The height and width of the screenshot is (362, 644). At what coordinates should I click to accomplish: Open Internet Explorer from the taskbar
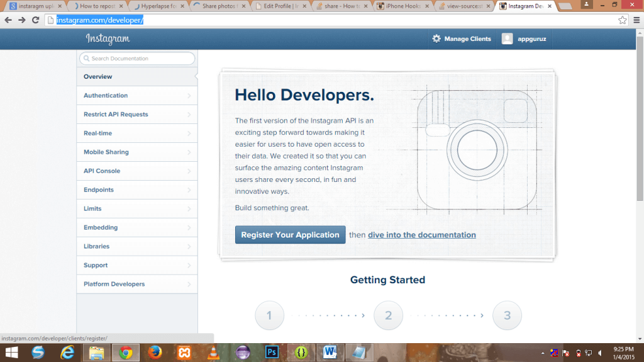(67, 353)
